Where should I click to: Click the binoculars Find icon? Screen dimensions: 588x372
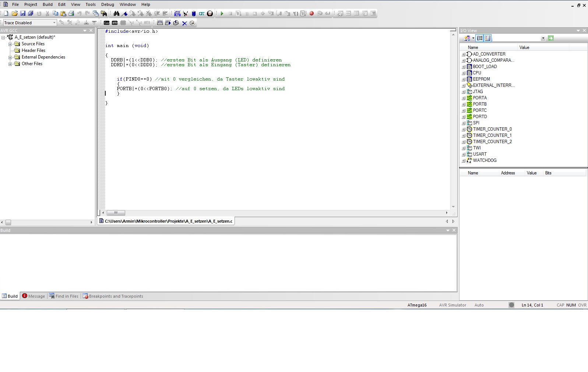point(116,14)
